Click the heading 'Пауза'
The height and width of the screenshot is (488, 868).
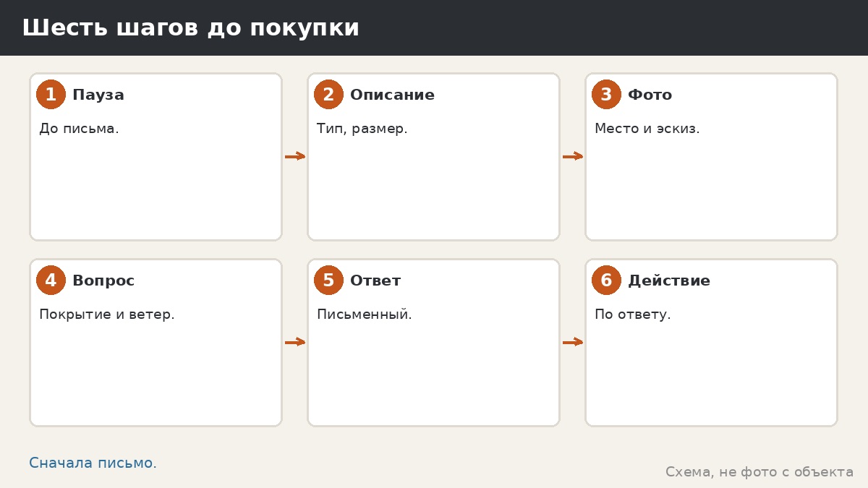point(98,95)
